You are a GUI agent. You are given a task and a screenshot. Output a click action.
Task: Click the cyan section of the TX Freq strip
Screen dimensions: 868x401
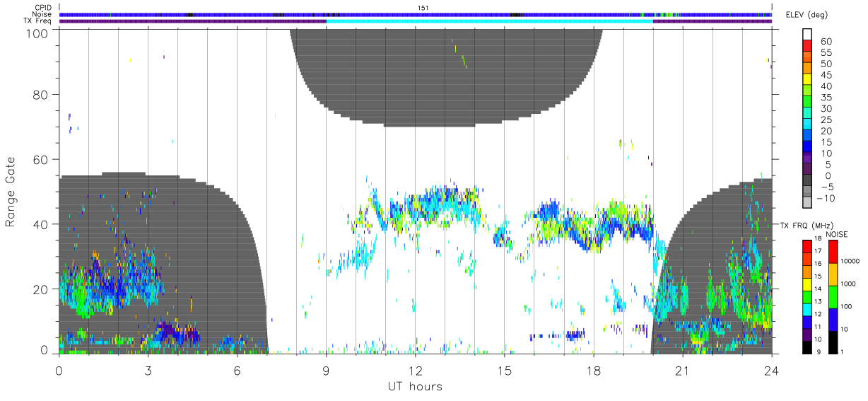489,21
